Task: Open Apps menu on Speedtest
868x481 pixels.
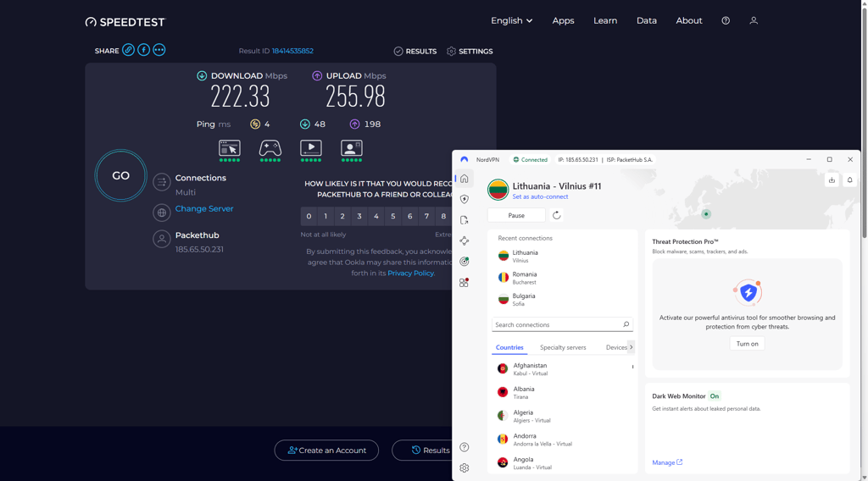Action: click(563, 20)
